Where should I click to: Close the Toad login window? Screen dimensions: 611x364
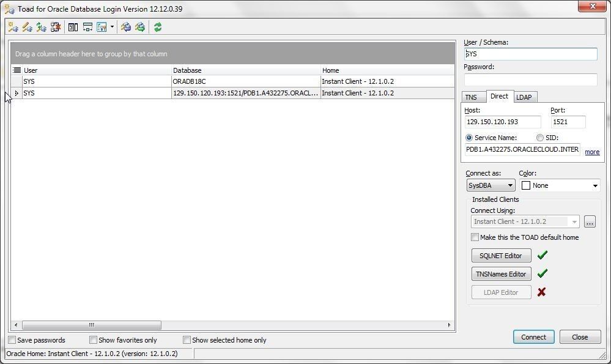tap(592, 6)
